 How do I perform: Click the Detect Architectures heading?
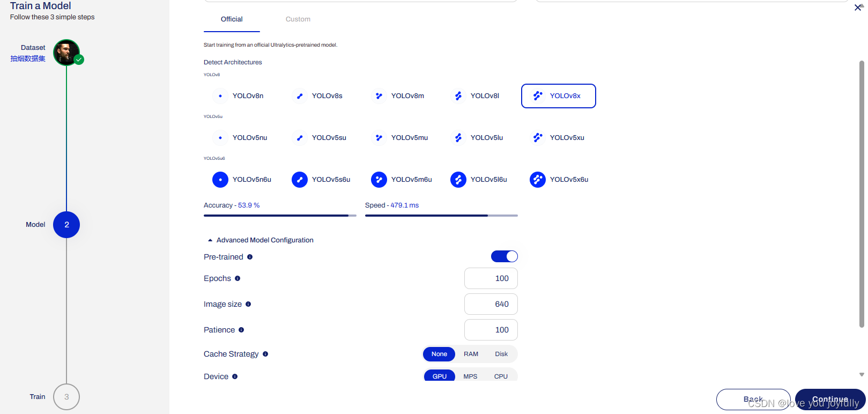click(x=233, y=62)
